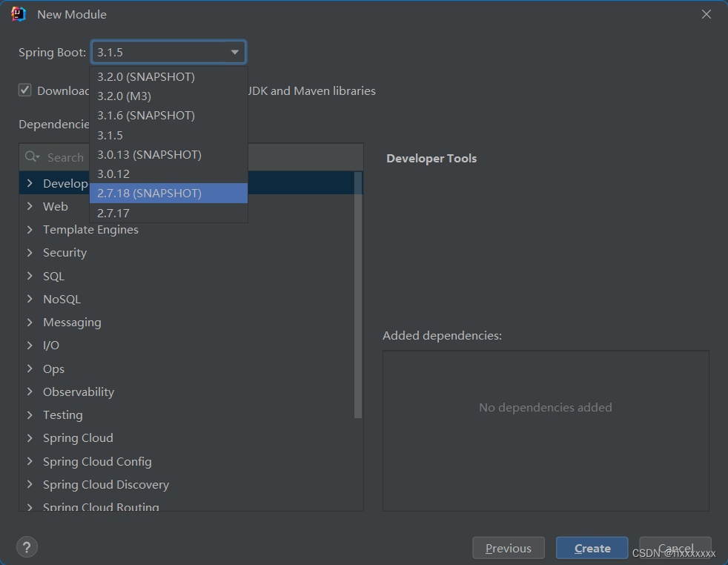The width and height of the screenshot is (728, 565).
Task: Click the IntelliJ IDEA logo icon
Action: (x=19, y=14)
